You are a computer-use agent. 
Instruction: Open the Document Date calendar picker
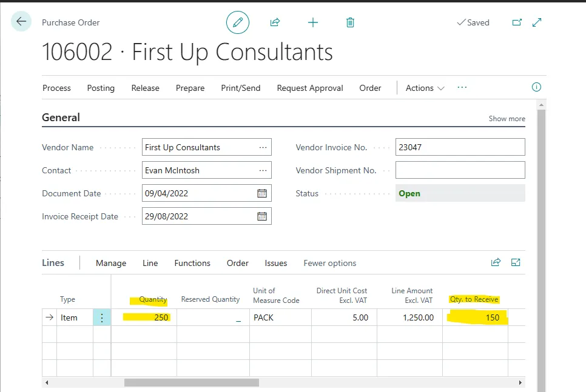(262, 193)
